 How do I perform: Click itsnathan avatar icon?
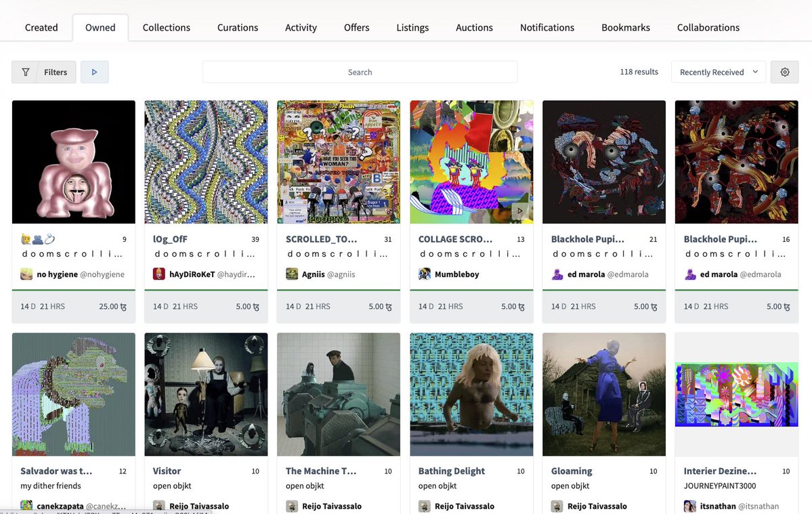(690, 506)
